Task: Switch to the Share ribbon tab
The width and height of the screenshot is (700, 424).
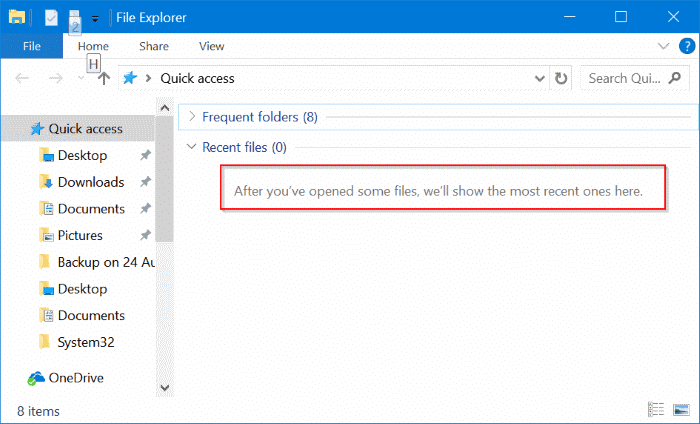Action: pyautogui.click(x=154, y=46)
